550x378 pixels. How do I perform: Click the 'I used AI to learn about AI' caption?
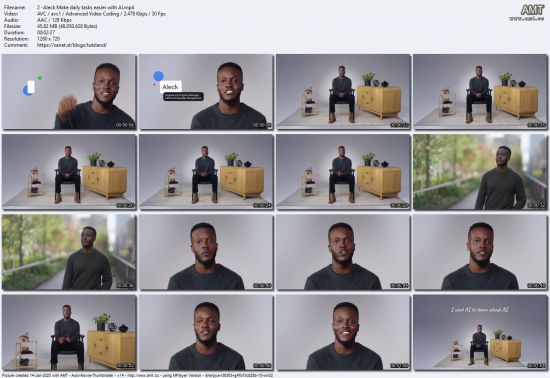coord(479,310)
